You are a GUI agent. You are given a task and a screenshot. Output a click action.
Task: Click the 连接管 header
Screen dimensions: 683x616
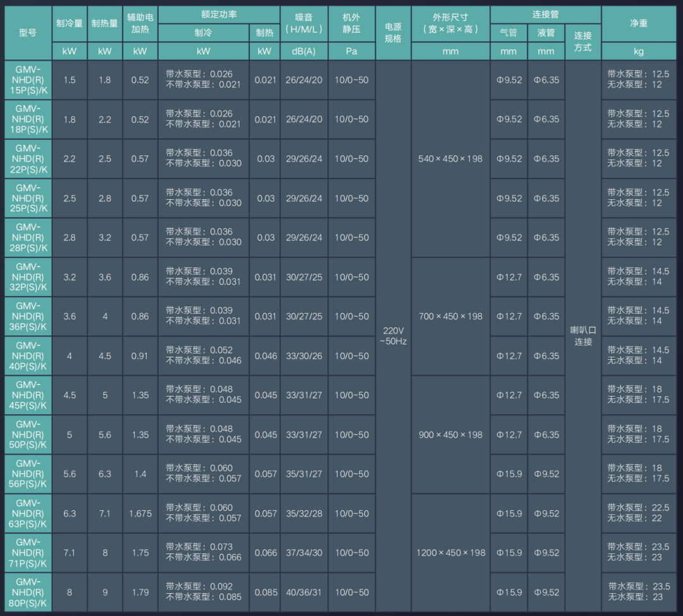(545, 15)
